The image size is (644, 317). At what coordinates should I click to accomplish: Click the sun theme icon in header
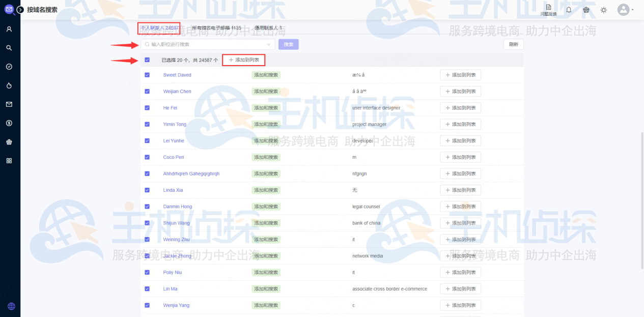[604, 10]
